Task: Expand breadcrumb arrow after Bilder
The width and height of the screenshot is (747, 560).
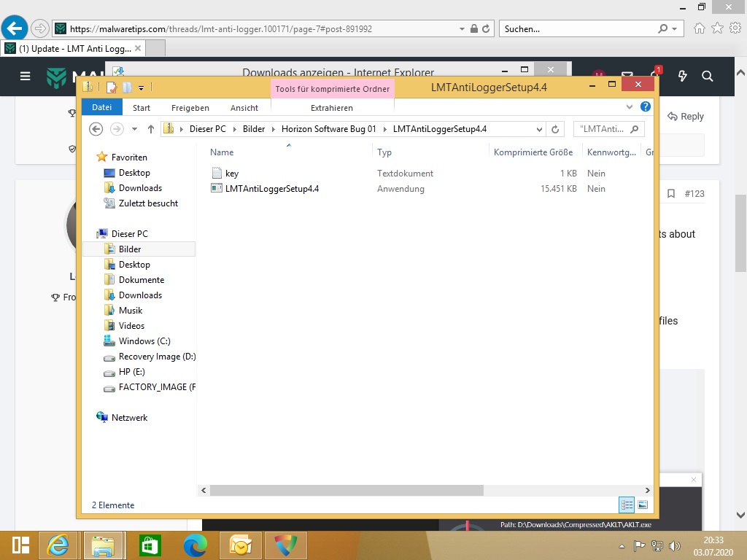Action: point(273,129)
